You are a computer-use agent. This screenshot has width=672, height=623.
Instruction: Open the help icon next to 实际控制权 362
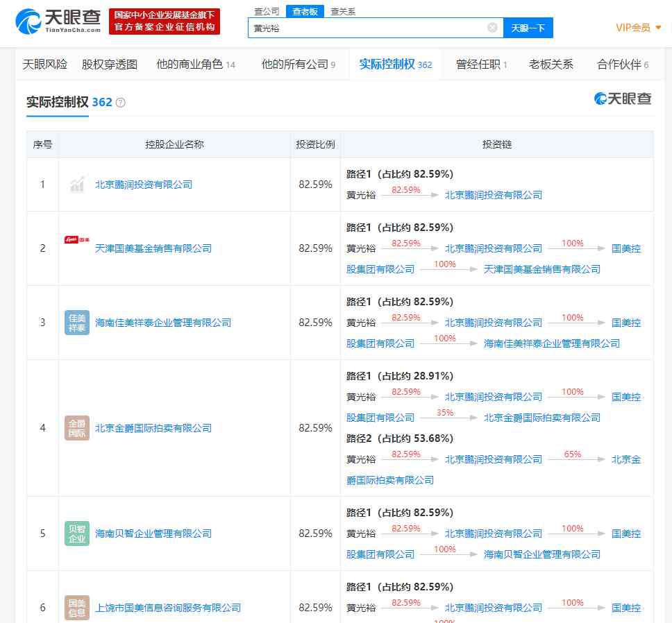coord(120,103)
